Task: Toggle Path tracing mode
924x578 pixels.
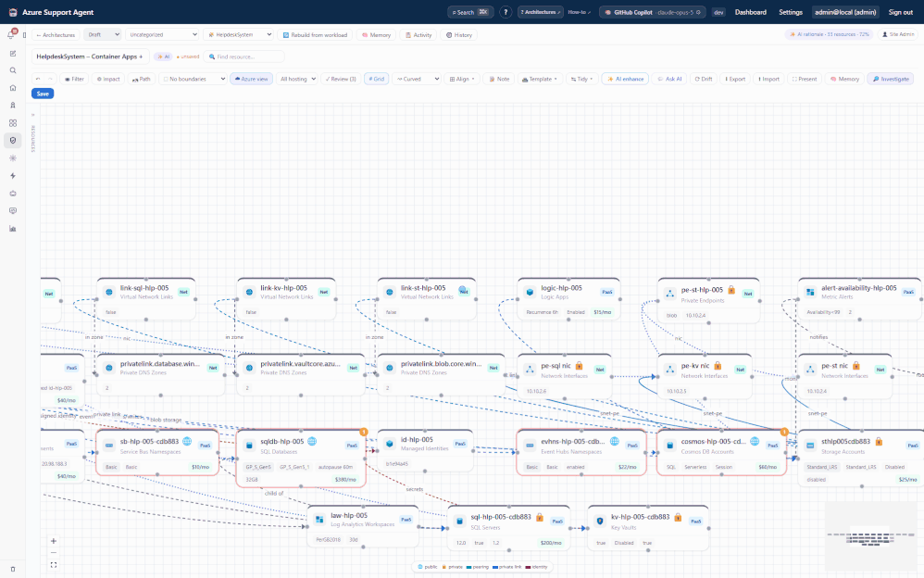Action: 142,79
